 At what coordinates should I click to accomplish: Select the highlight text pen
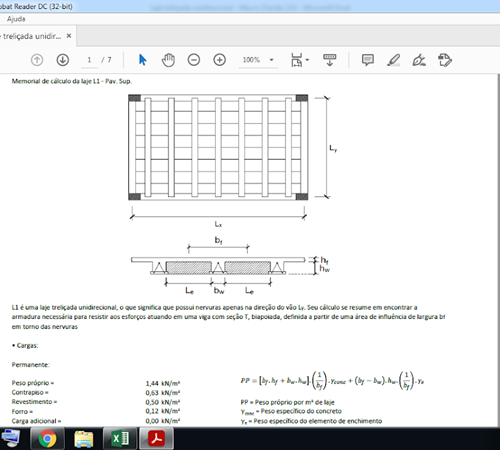[x=393, y=60]
